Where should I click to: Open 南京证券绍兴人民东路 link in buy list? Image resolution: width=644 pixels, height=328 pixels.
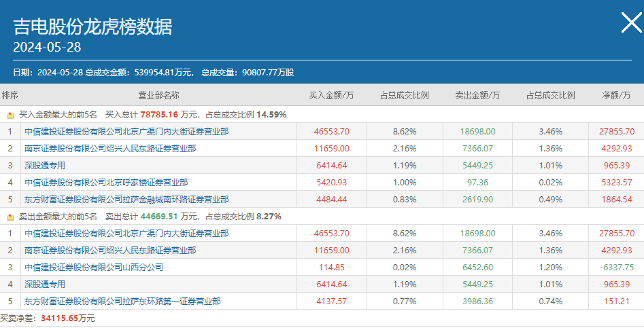110,149
